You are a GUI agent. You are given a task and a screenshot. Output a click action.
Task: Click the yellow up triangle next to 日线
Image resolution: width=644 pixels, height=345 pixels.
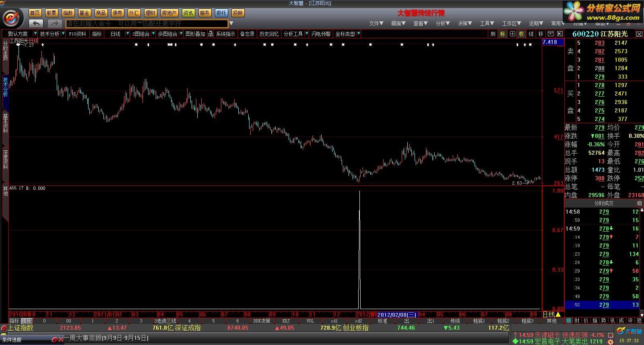[558, 314]
